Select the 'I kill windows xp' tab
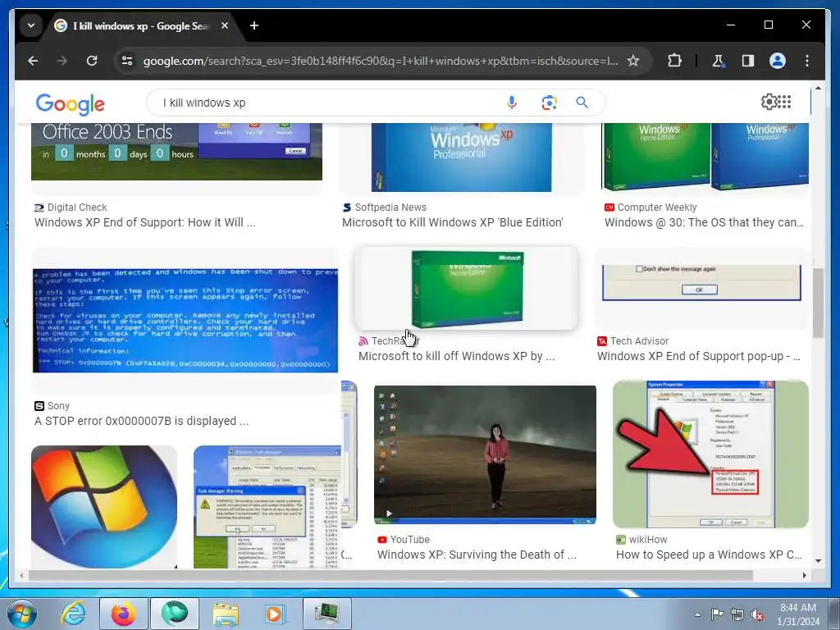 click(141, 25)
